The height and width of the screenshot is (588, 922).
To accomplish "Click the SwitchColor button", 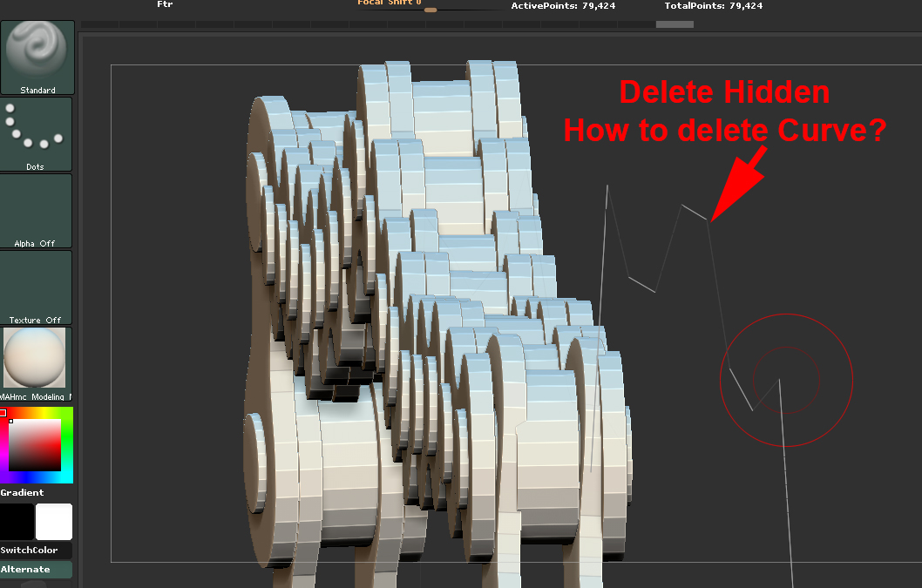I will tap(36, 551).
